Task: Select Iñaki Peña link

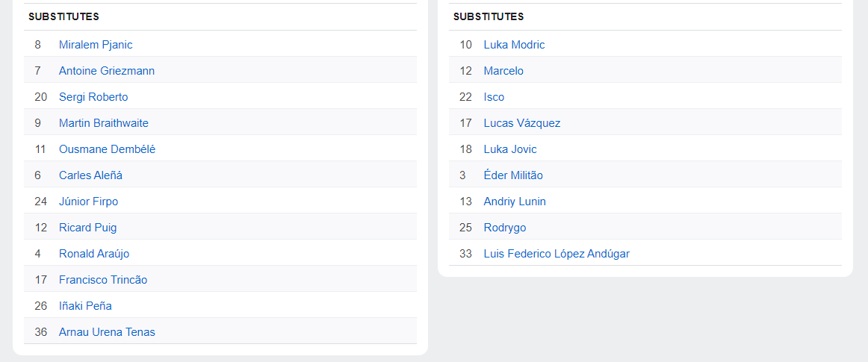Action: click(x=85, y=306)
